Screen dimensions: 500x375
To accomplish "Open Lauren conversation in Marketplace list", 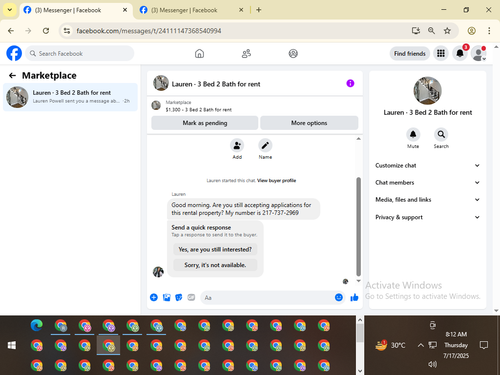I will [x=70, y=97].
